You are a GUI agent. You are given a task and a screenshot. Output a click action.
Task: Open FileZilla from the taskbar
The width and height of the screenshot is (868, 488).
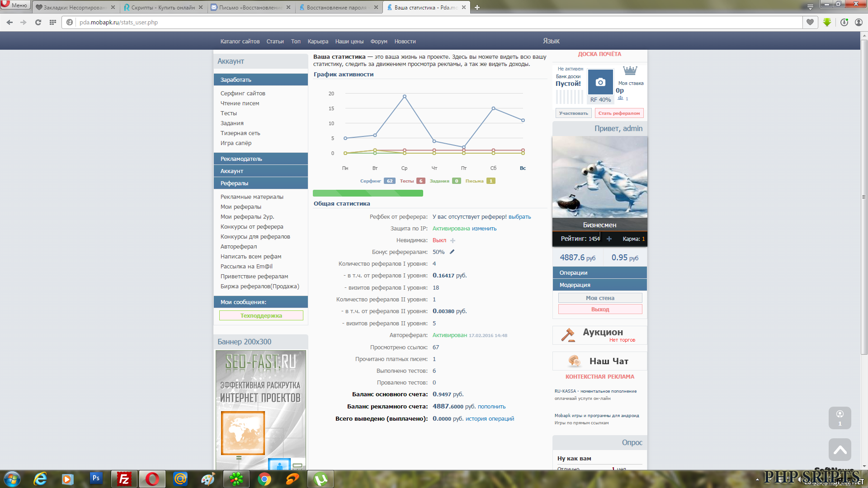(x=124, y=479)
